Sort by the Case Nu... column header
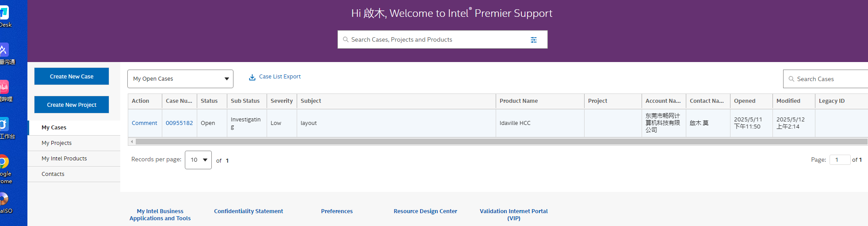This screenshot has width=868, height=226. point(179,101)
